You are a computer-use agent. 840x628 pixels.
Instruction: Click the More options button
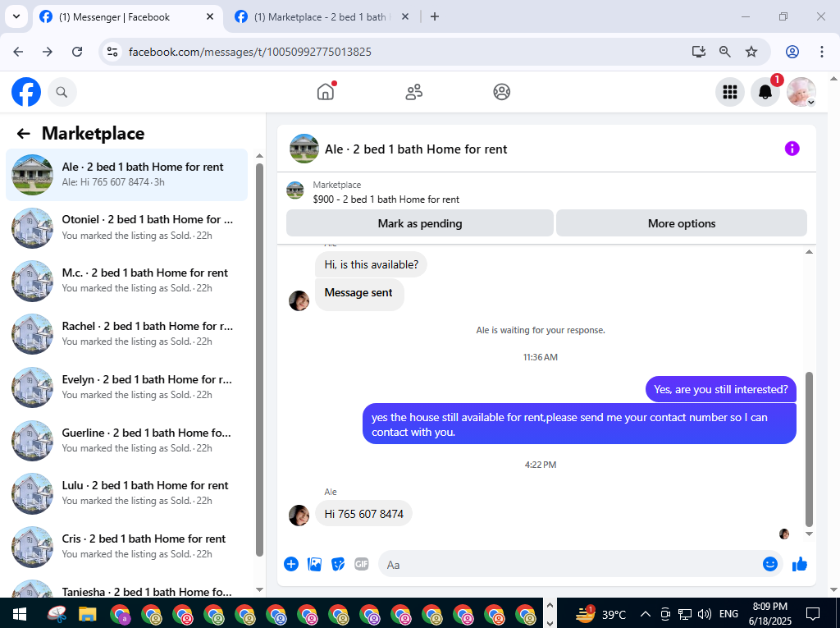point(682,223)
